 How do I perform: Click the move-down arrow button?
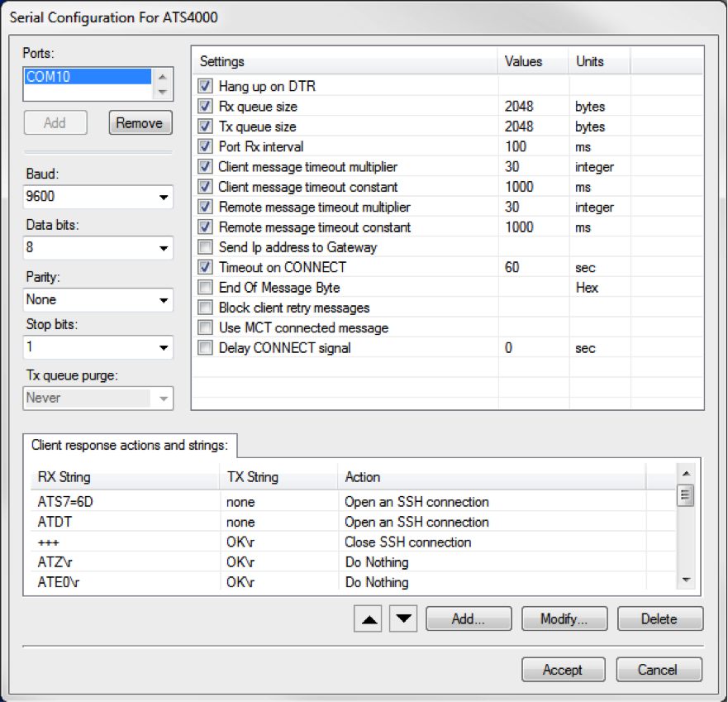tap(403, 619)
